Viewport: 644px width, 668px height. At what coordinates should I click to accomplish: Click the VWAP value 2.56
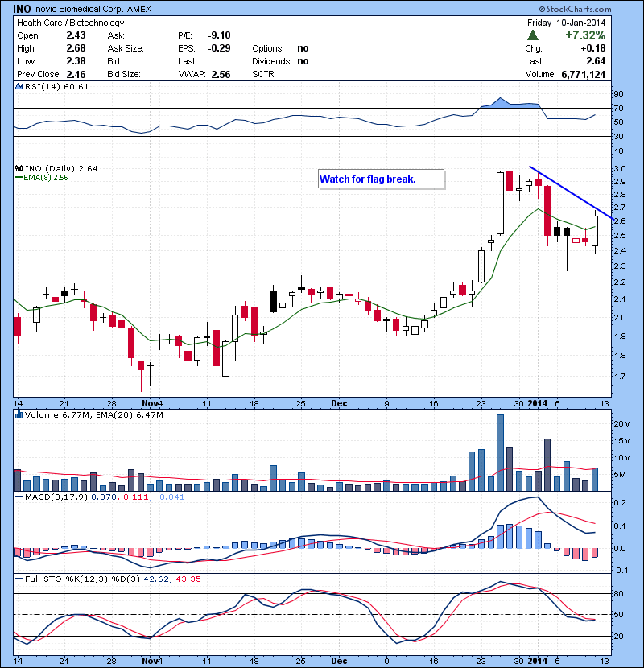tap(221, 74)
